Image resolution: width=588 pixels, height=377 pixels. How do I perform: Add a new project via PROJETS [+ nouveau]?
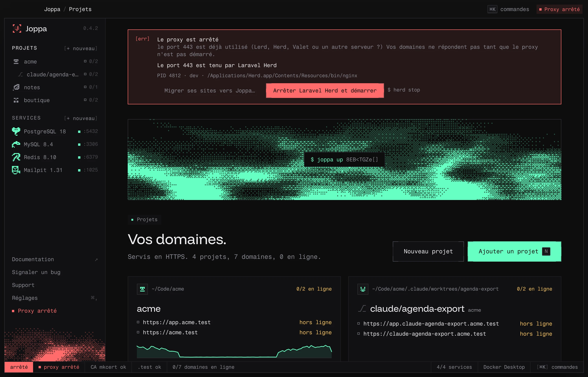pos(81,49)
